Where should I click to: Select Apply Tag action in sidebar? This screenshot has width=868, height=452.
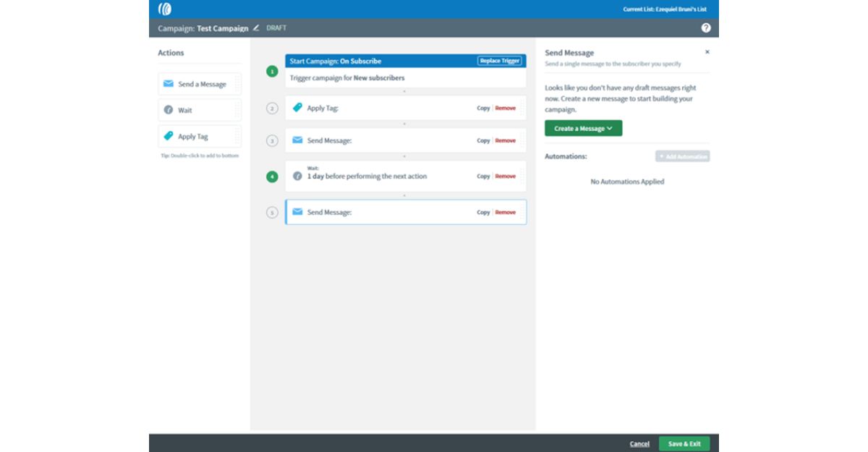200,136
